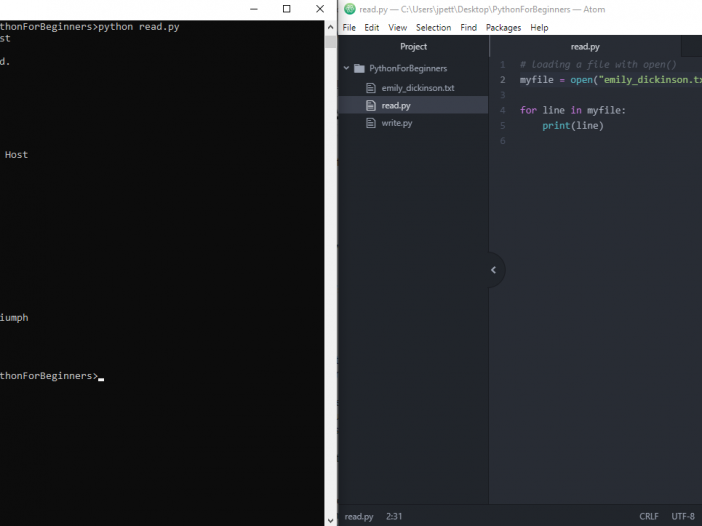The height and width of the screenshot is (526, 702).
Task: Open write.py from the project tree
Action: (x=397, y=123)
